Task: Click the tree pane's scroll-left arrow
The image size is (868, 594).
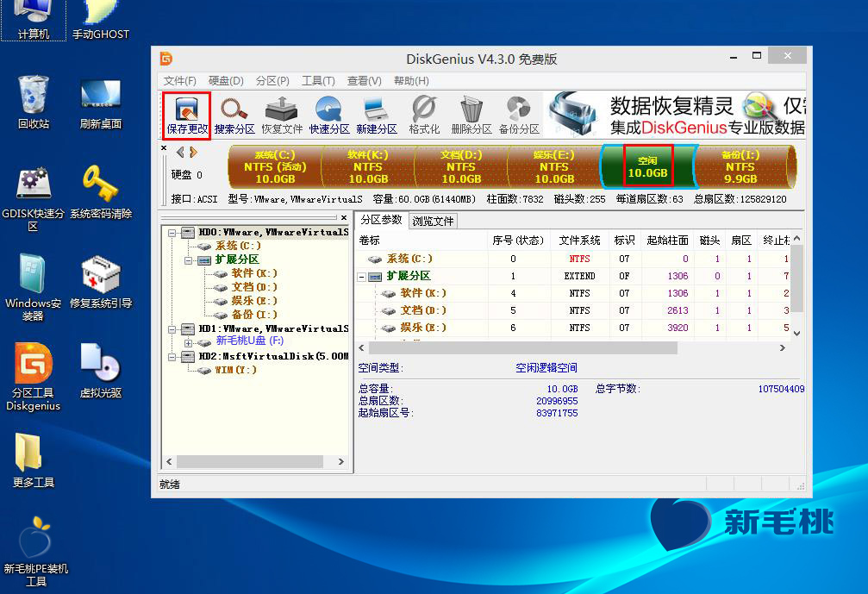Action: click(170, 462)
